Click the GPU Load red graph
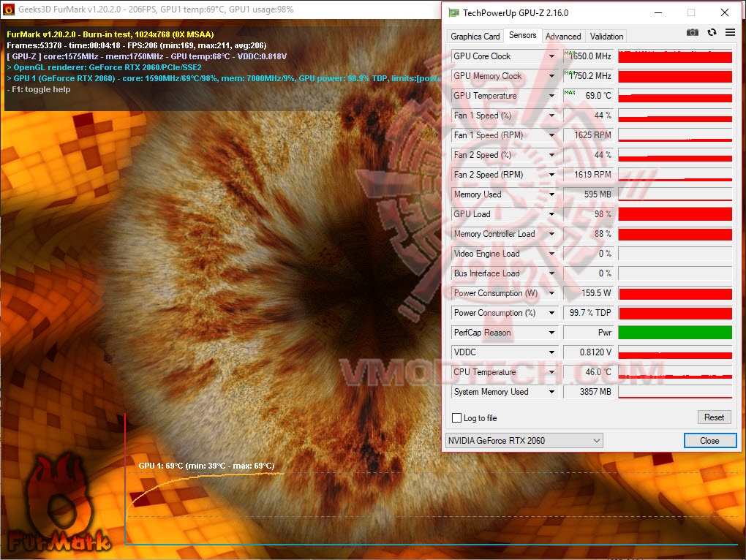 (674, 214)
